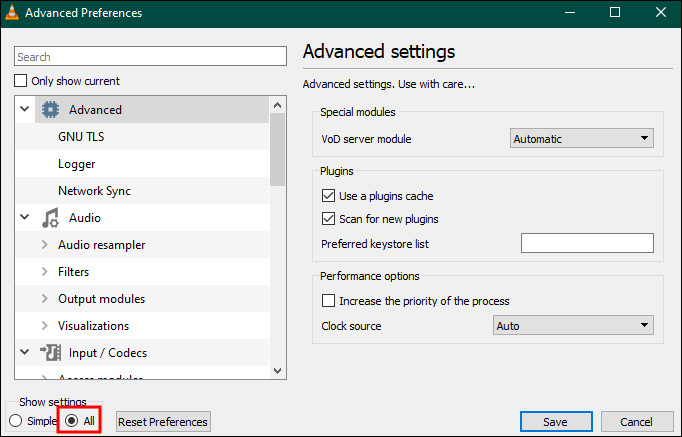
Task: Click the VLC cone icon in title bar
Action: tap(13, 13)
